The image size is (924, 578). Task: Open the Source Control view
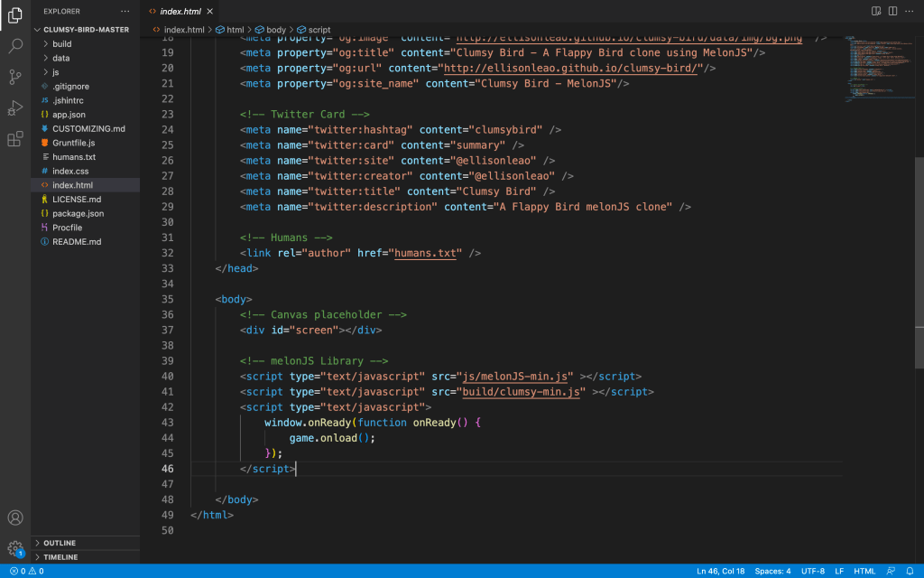click(x=15, y=77)
